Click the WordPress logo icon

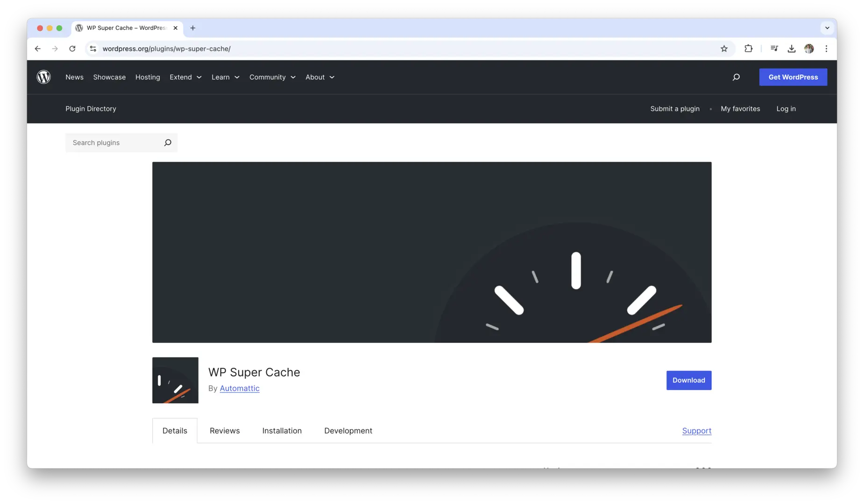tap(43, 77)
